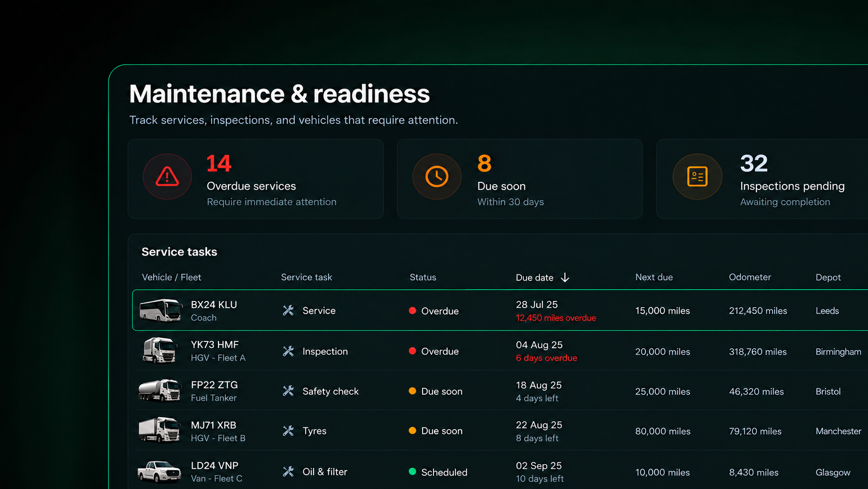Toggle sort arrow on Due date column

click(x=565, y=277)
